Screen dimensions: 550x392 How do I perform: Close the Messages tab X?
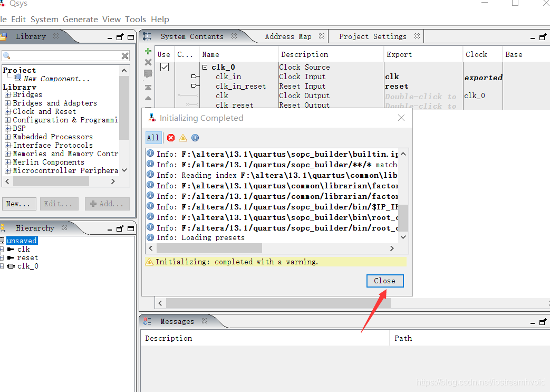[205, 321]
